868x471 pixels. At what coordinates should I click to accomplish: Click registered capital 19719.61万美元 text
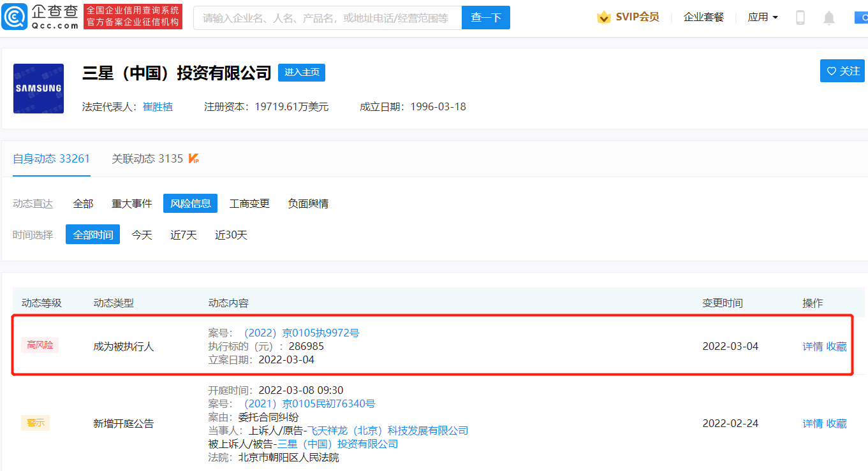291,106
